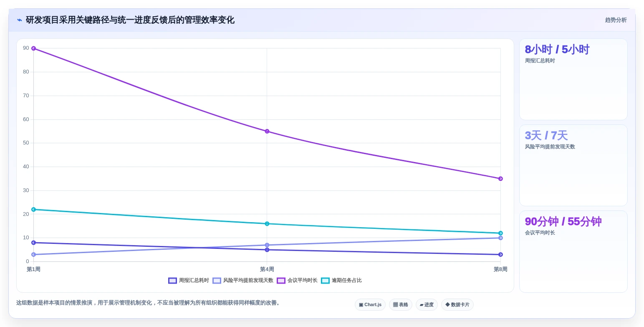This screenshot has height=327, width=644.
Task: Select the 表格 tag
Action: (x=401, y=305)
